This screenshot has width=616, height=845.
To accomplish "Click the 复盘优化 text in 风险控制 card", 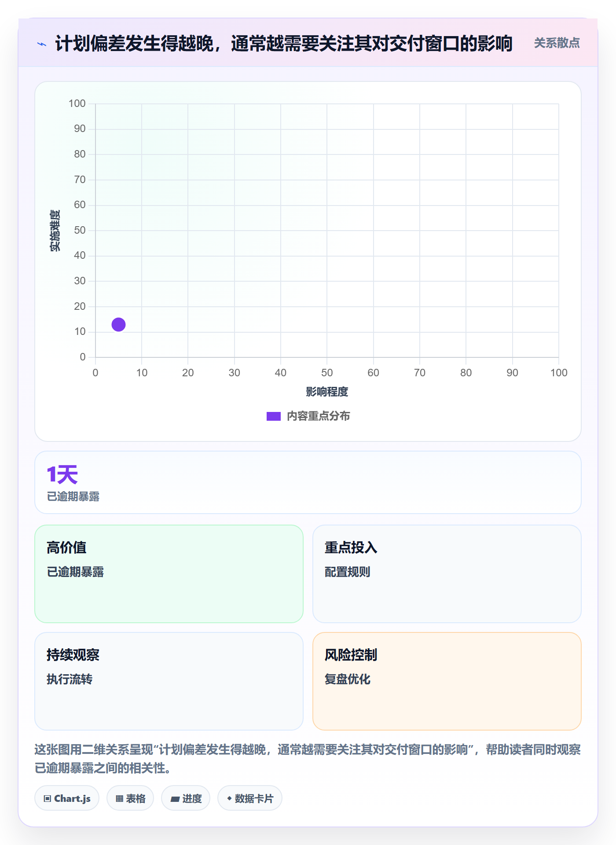I will pos(347,679).
